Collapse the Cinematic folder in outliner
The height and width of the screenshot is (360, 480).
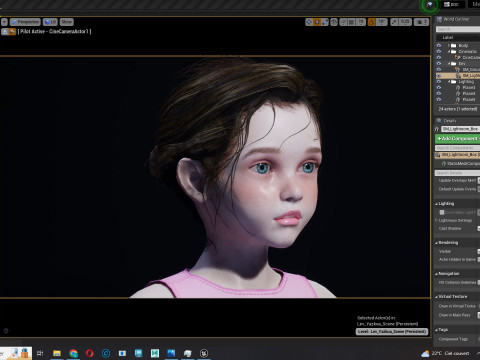[x=449, y=51]
